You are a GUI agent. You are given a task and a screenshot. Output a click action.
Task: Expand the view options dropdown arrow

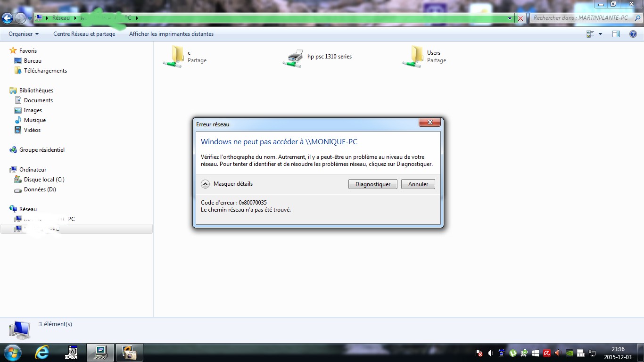(600, 34)
